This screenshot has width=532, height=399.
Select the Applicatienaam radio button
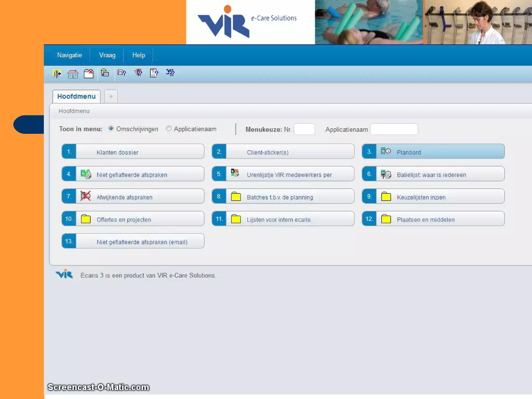pos(169,129)
